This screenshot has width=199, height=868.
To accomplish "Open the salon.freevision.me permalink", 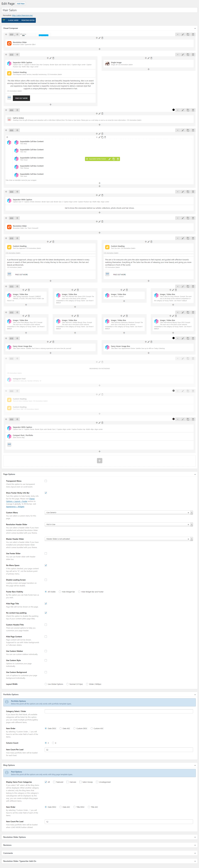I will point(22,15).
